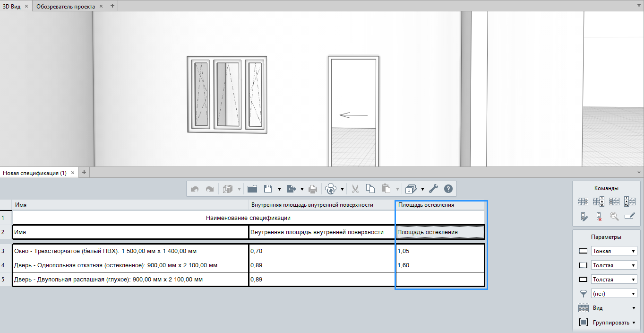The height and width of the screenshot is (333, 644).
Task: Open the (нет) filter dropdown
Action: click(x=614, y=294)
